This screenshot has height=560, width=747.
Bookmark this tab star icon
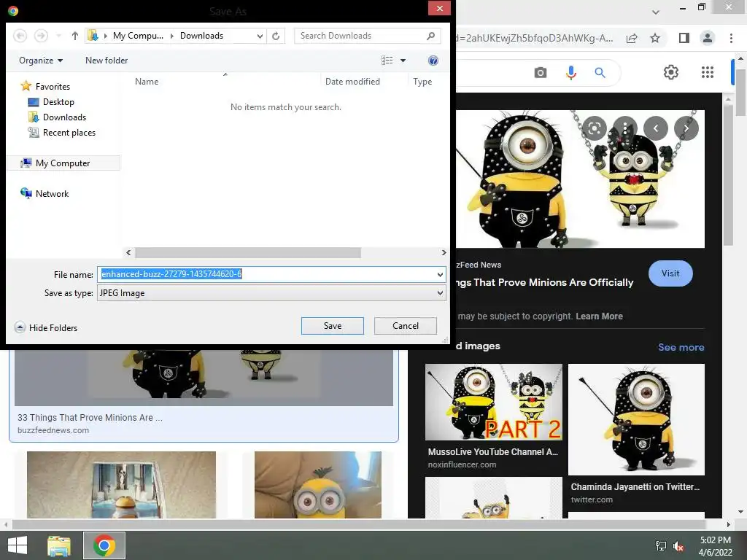[x=655, y=38]
